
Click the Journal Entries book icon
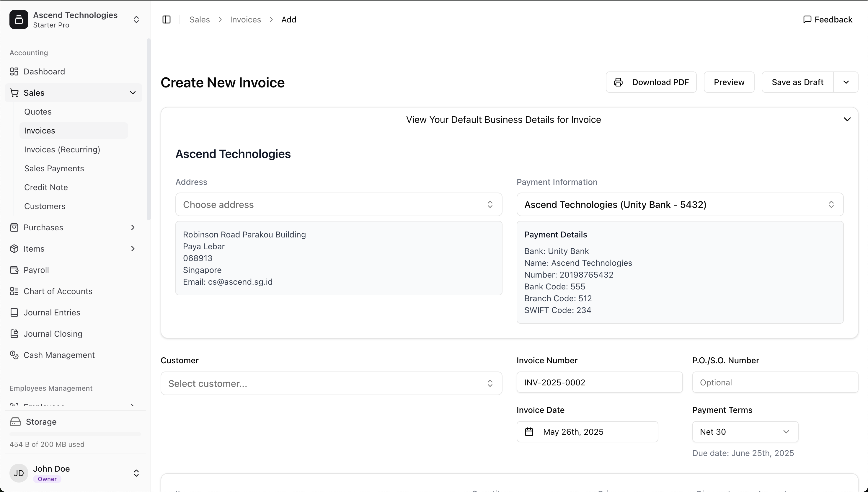point(14,312)
